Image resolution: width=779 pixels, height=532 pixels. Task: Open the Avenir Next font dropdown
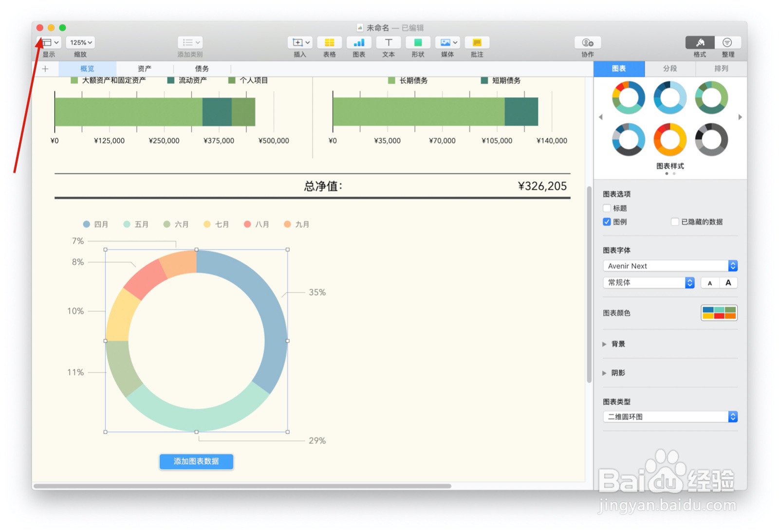pyautogui.click(x=670, y=266)
